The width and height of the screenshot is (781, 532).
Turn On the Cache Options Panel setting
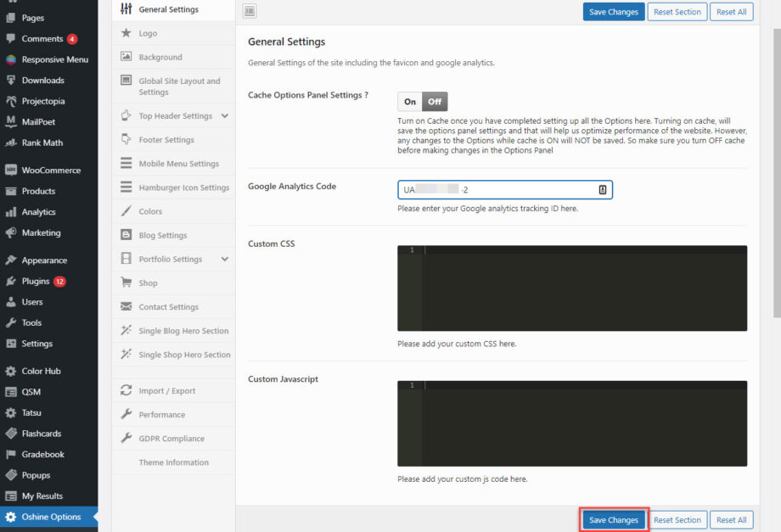(x=409, y=101)
